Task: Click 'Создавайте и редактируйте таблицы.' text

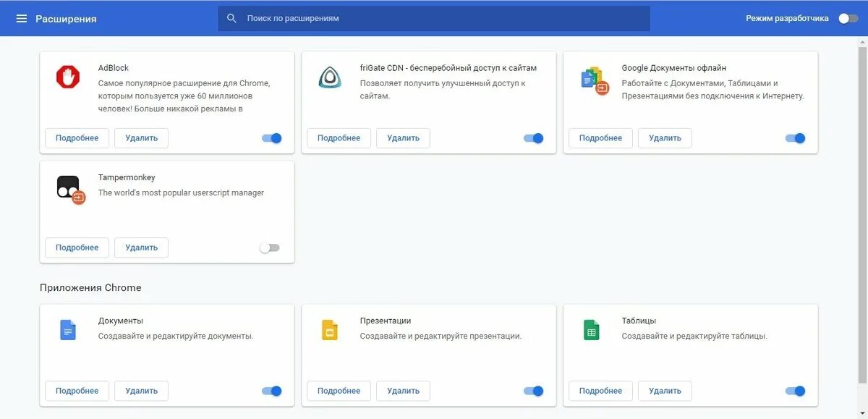Action: tap(694, 336)
